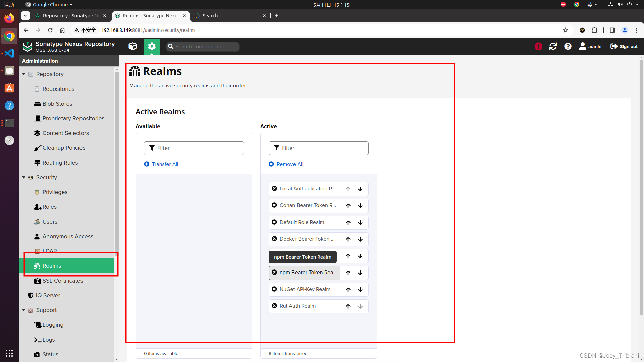644x362 pixels.
Task: Move Docker Bearer Token Realm down
Action: pyautogui.click(x=360, y=239)
